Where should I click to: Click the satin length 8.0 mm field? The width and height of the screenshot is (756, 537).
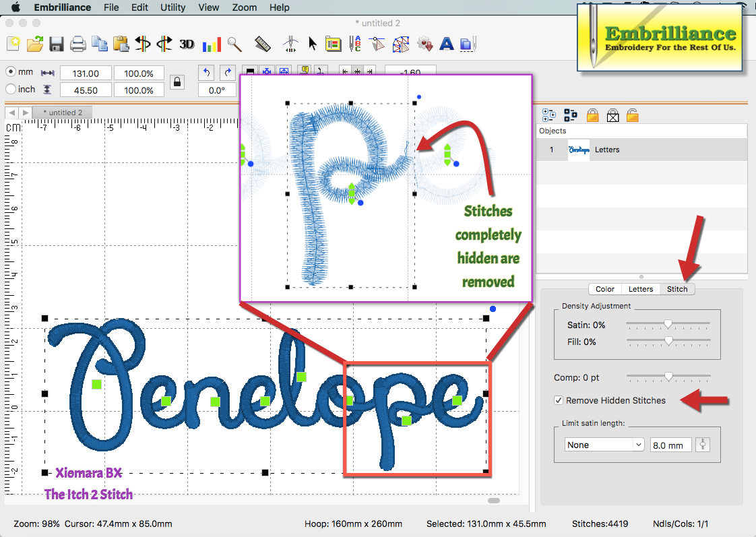click(x=670, y=445)
